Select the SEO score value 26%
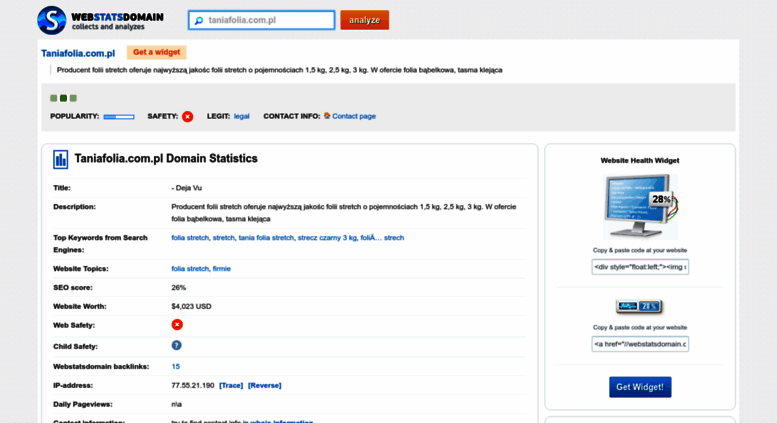 click(178, 287)
